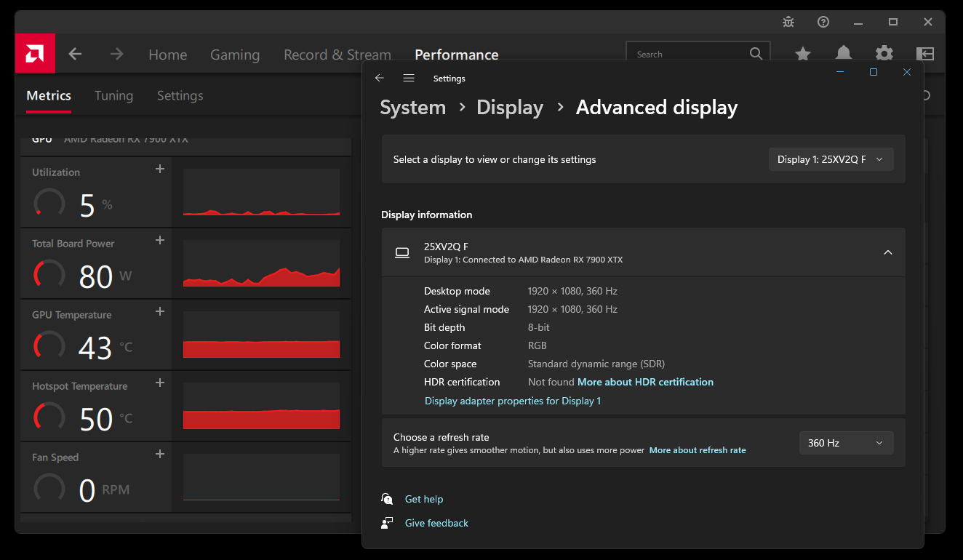
Task: Open Settings hamburger navigation menu
Action: [x=409, y=78]
